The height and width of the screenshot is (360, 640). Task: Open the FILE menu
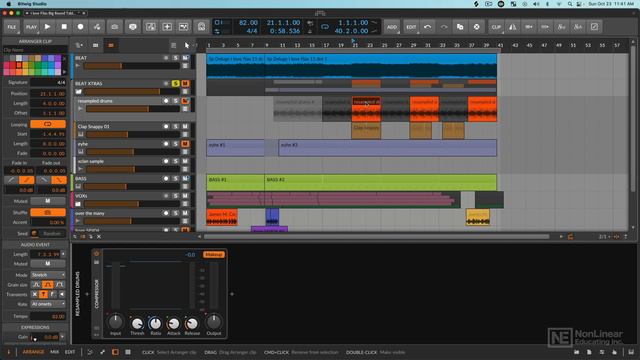click(x=12, y=27)
